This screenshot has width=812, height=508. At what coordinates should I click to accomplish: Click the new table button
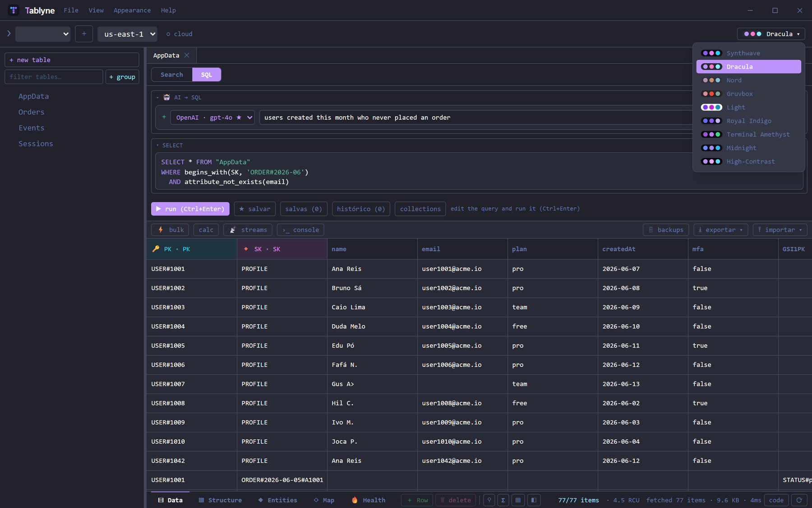72,60
